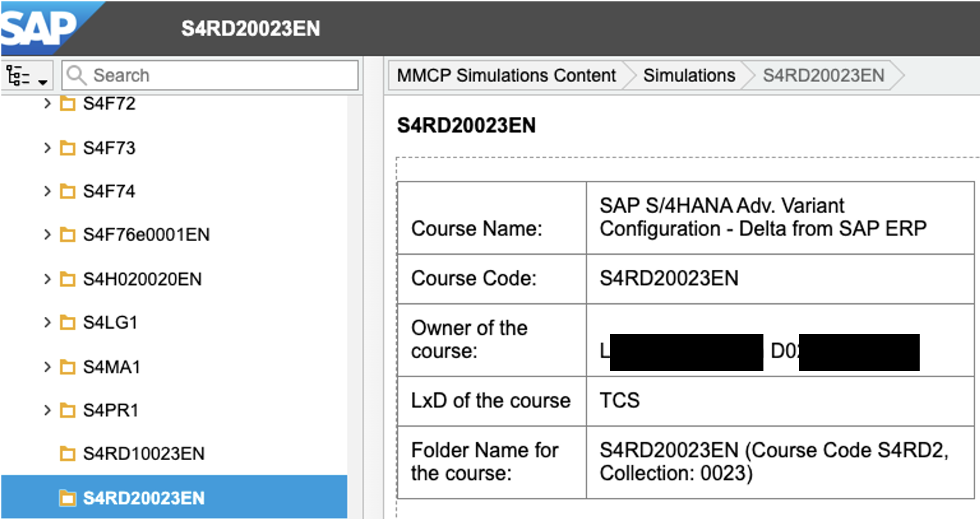
Task: Open the Simulations breadcrumb
Action: (x=689, y=75)
